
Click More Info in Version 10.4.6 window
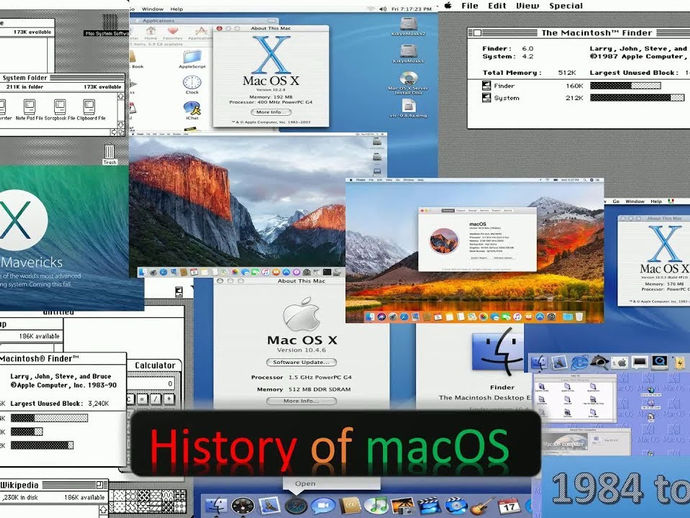[301, 401]
